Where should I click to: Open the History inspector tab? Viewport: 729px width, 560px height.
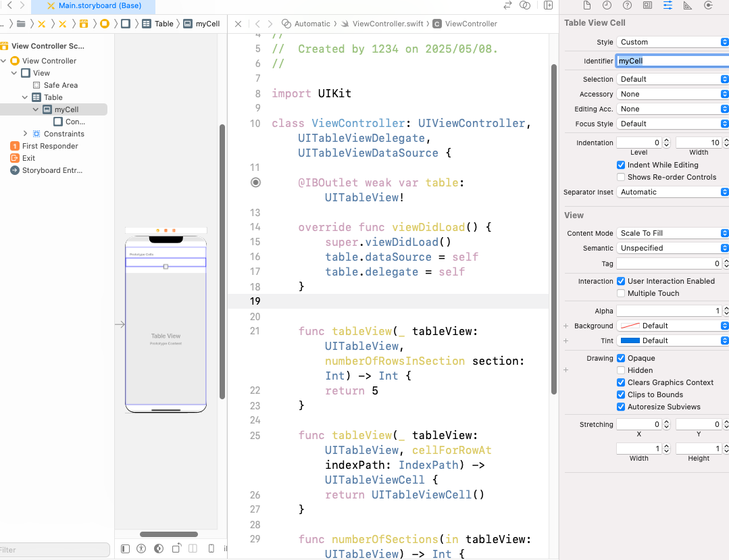(607, 5)
